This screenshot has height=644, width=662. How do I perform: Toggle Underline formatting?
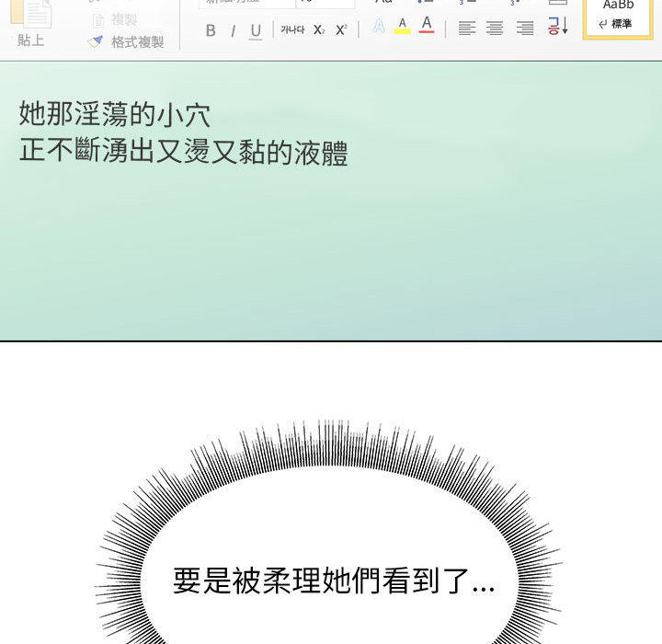click(256, 30)
